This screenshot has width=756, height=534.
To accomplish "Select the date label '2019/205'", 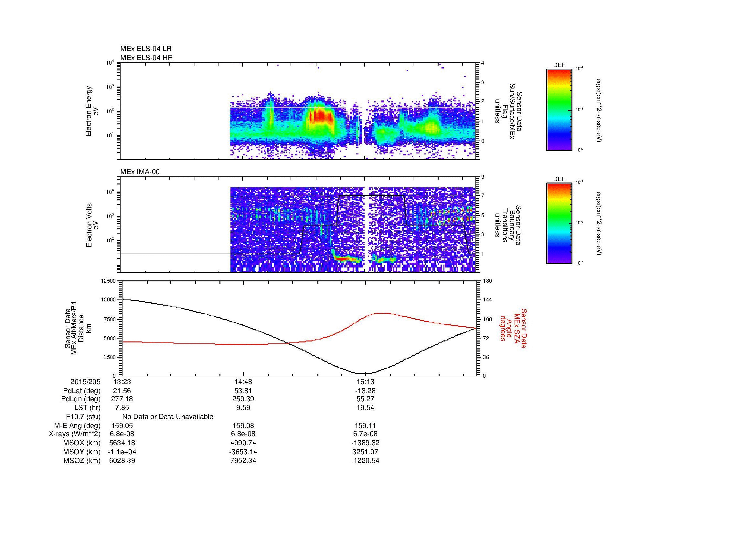I will (85, 382).
